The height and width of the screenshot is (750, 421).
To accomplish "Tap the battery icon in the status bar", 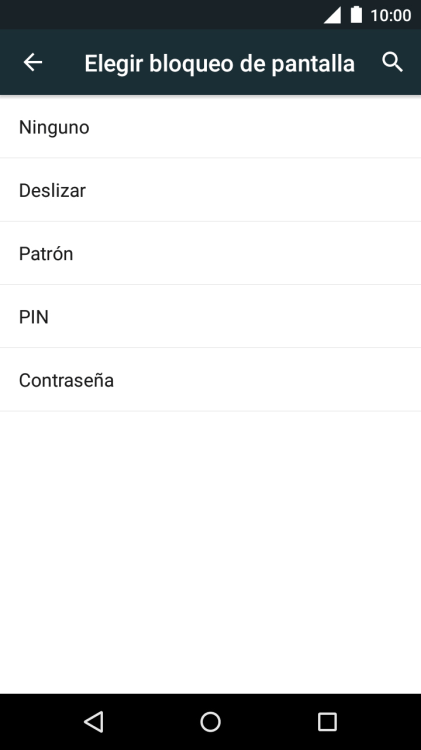I will [356, 14].
